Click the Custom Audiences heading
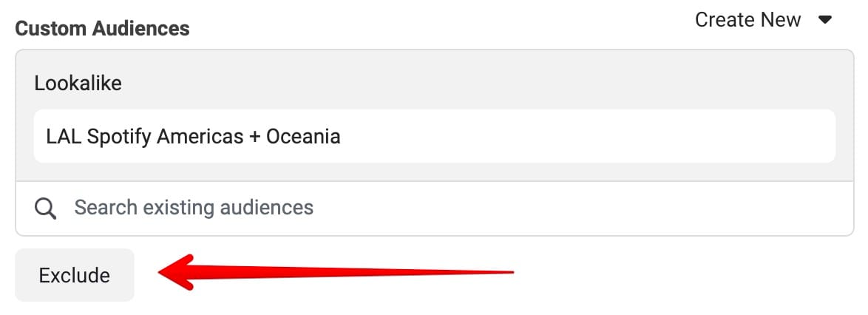Viewport: 868px width, 315px height. (x=102, y=29)
